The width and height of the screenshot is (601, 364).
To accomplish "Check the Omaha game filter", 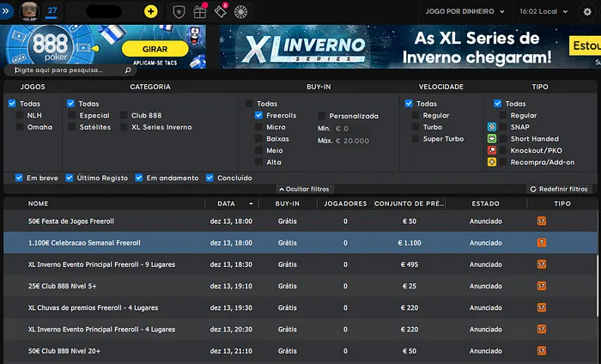I will tap(20, 127).
